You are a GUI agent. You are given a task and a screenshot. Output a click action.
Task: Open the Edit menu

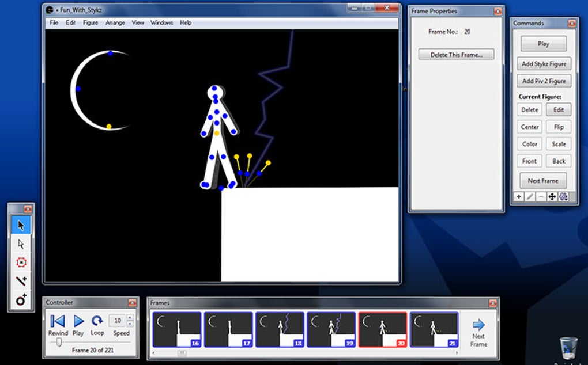(70, 23)
